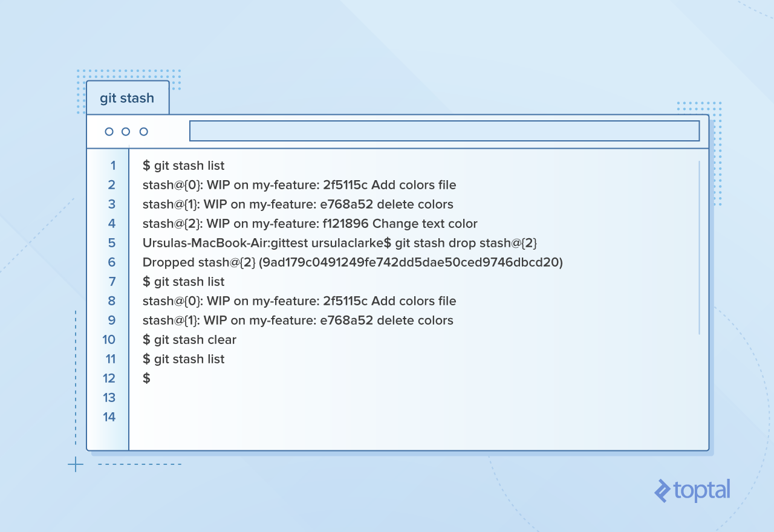Click line number 5 in the gutter
774x532 pixels.
(112, 243)
